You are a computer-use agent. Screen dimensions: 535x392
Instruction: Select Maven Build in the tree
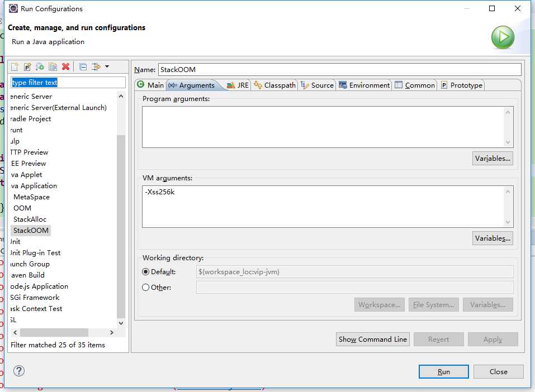27,275
